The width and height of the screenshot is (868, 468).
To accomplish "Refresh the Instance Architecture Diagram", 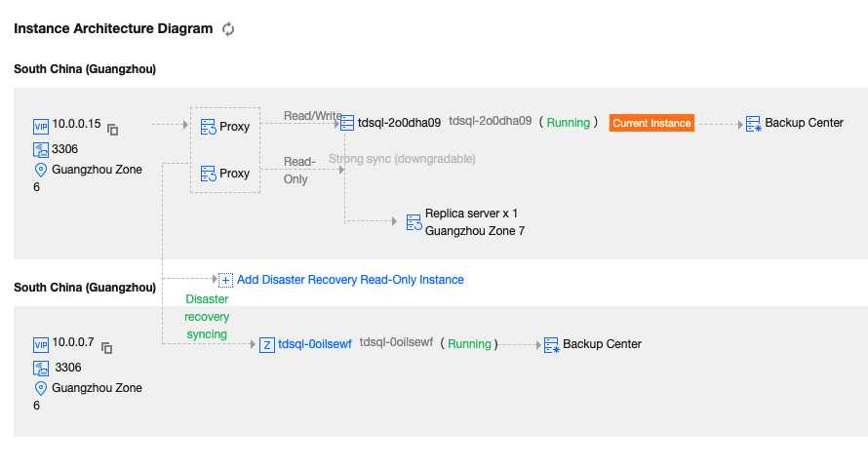I will (x=228, y=29).
